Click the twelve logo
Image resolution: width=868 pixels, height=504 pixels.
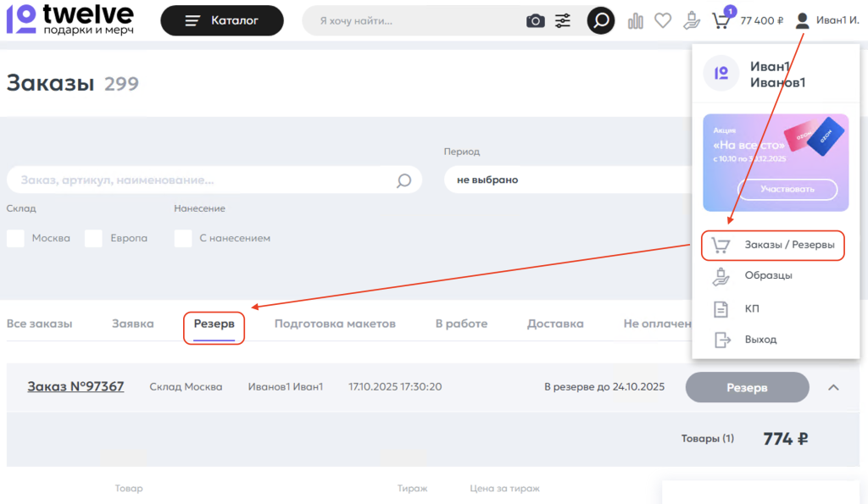pos(70,19)
